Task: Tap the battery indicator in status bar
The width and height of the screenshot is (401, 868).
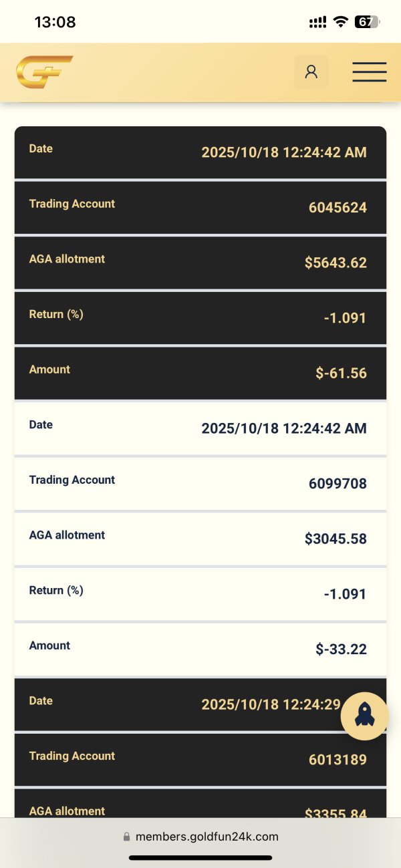Action: [x=366, y=22]
